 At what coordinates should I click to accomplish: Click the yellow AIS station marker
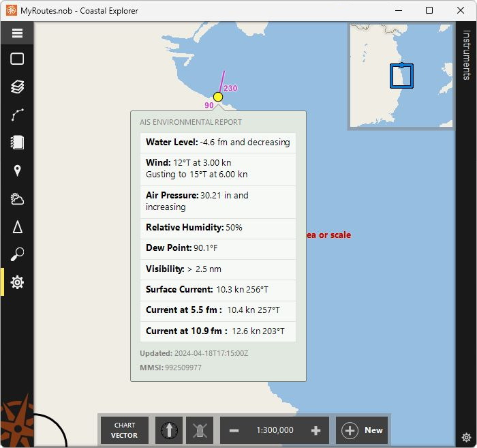tap(218, 97)
